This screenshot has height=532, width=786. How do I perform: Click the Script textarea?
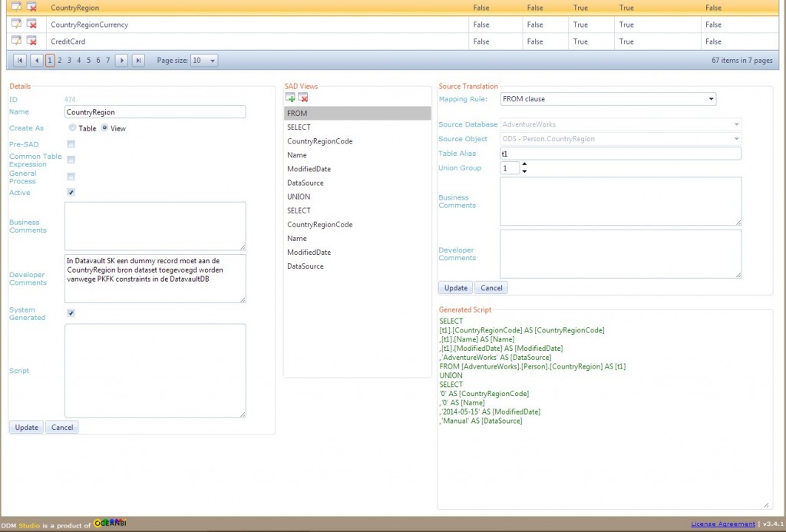pos(155,371)
